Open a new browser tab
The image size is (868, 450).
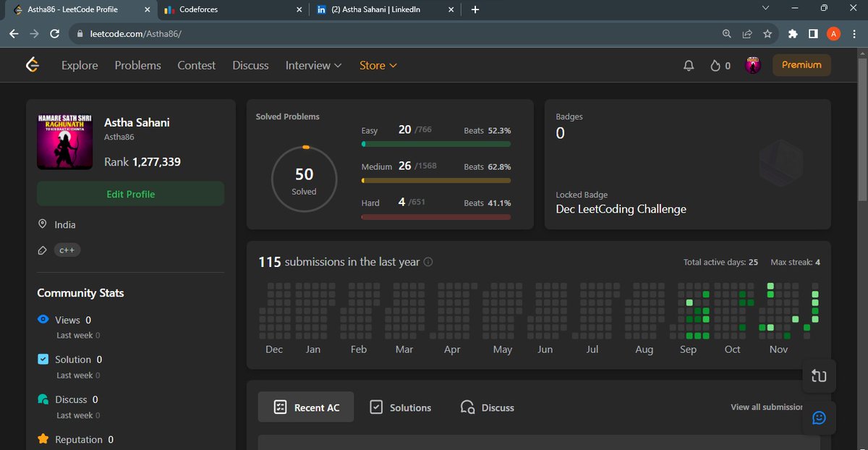475,9
